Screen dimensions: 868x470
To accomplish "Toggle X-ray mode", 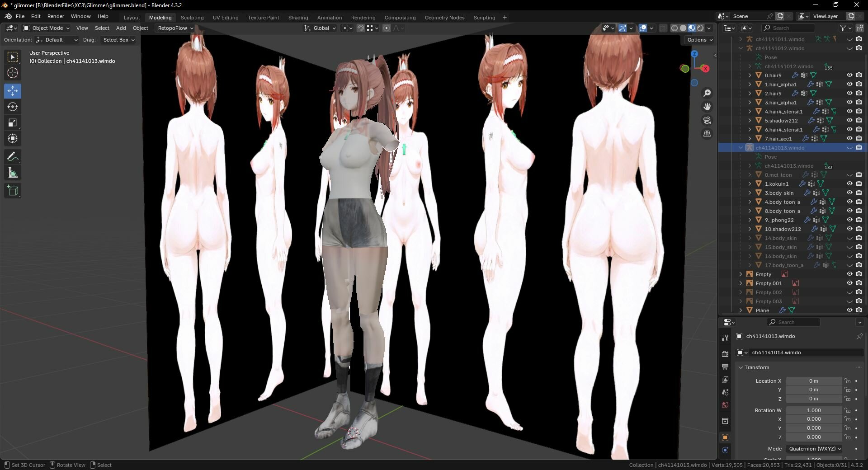I will coord(663,28).
